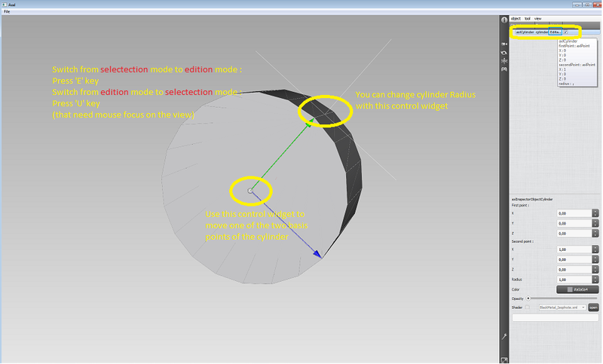The width and height of the screenshot is (603, 364).
Task: Open the Color picker button
Action: coord(577,289)
